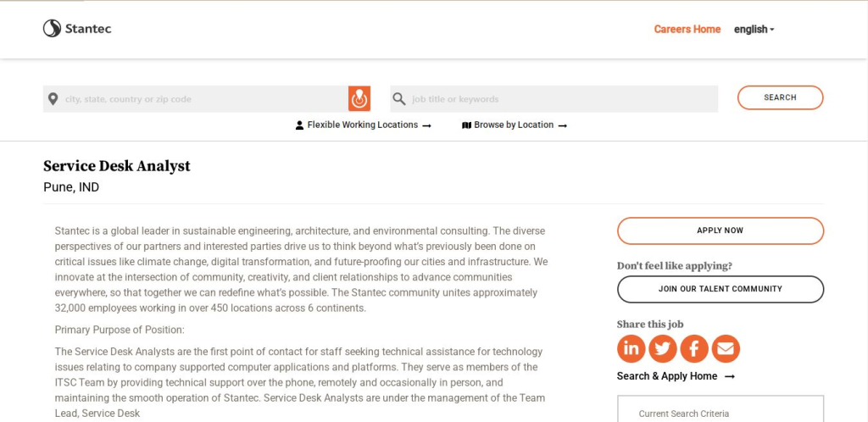868x422 pixels.
Task: Click the magnifier icon in the keywords field
Action: (398, 99)
